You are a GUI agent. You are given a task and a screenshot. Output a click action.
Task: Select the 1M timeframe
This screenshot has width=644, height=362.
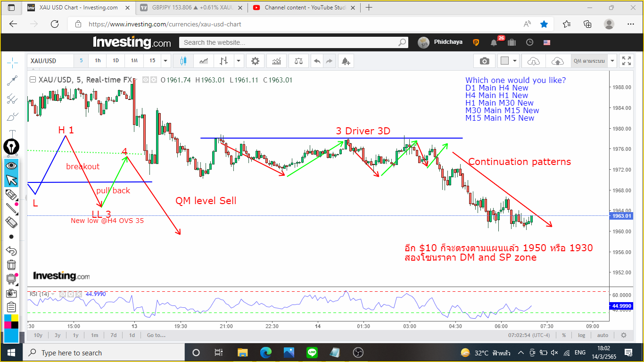[134, 61]
